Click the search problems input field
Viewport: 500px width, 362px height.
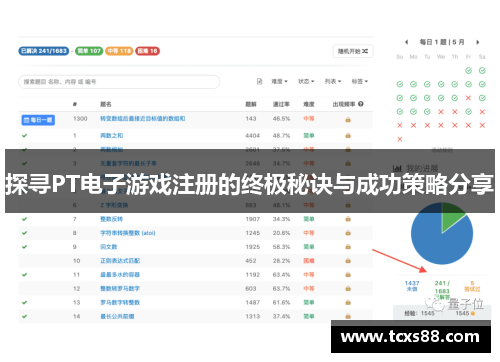119,82
